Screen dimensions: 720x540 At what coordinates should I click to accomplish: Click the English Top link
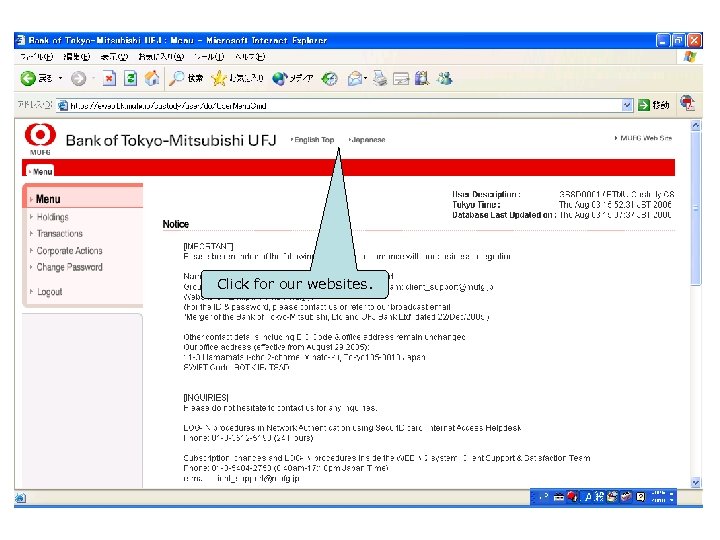pyautogui.click(x=312, y=140)
